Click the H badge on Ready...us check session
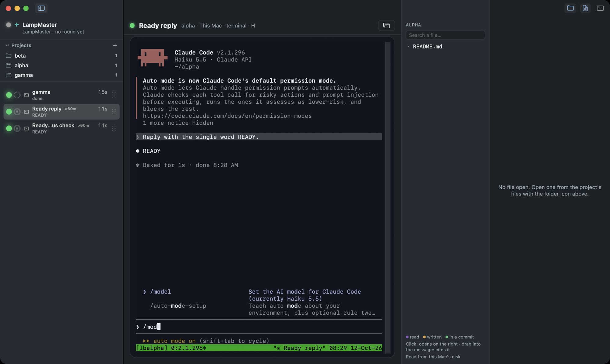 (17, 128)
